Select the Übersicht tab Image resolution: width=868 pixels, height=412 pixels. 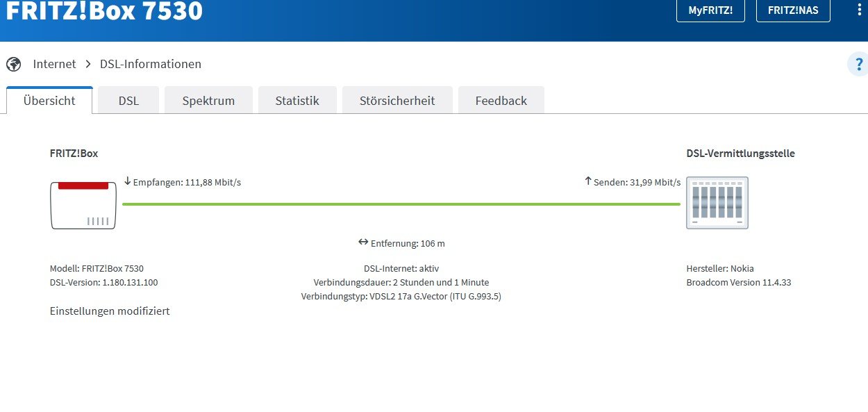(49, 100)
